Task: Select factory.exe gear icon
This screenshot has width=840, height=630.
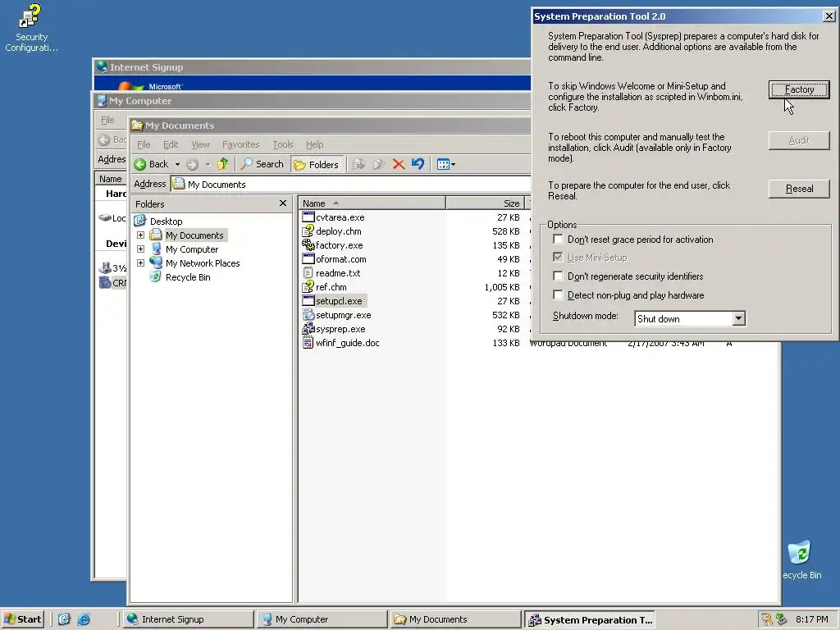Action: click(x=308, y=244)
